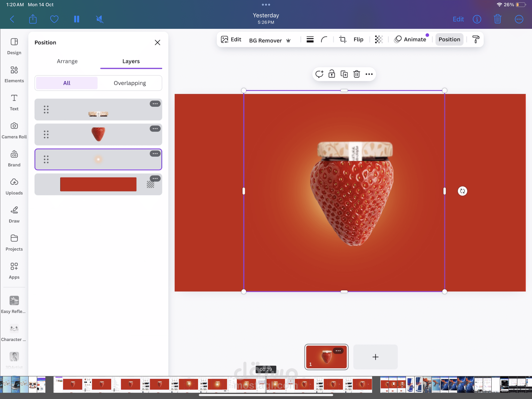Open more options for the strawberry layer
The image size is (532, 399).
[x=155, y=129]
